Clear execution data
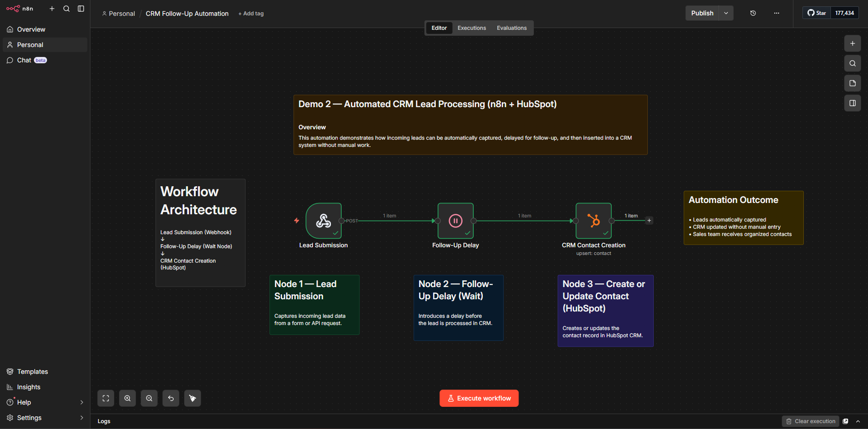Screen dimensions: 868x429 pyautogui.click(x=811, y=421)
